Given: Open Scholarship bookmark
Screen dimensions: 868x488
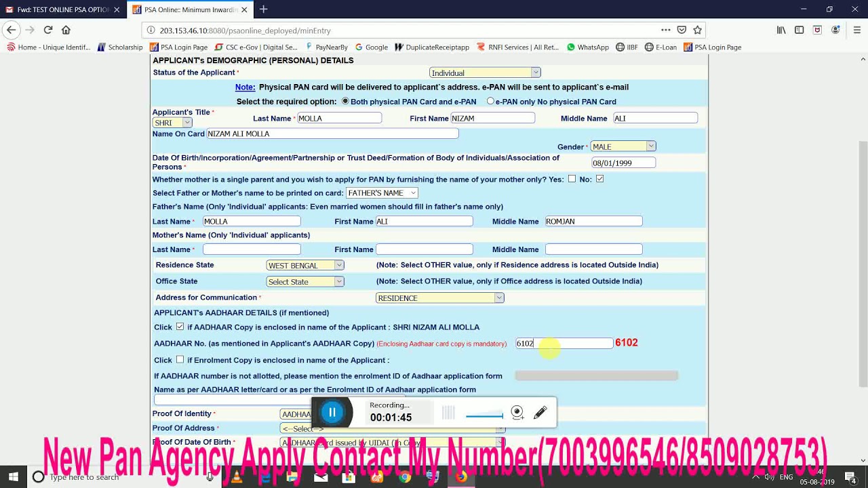Looking at the screenshot, I should point(120,47).
